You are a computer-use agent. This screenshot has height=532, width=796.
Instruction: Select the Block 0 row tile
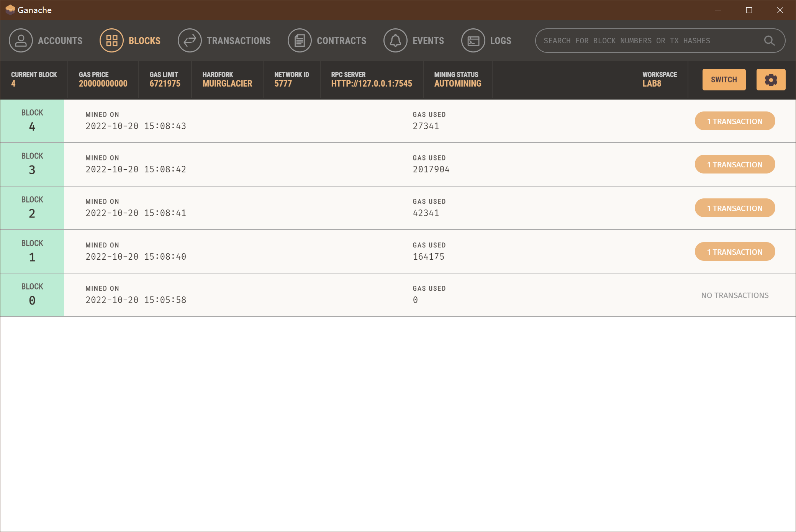(32, 295)
